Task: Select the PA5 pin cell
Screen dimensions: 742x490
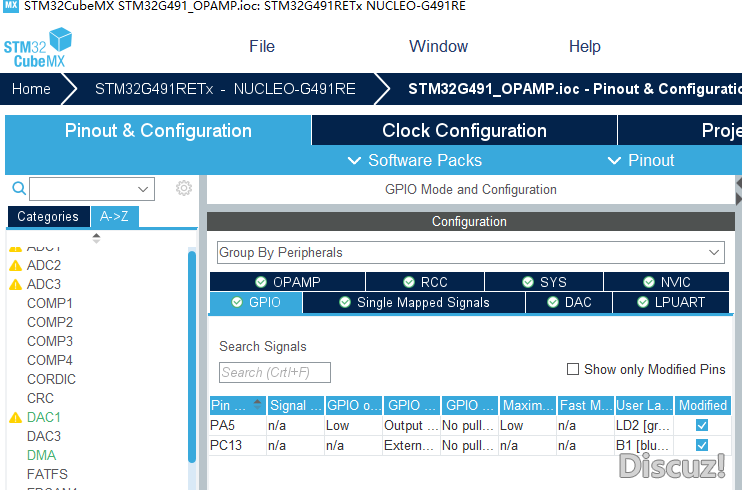Action: (238, 426)
